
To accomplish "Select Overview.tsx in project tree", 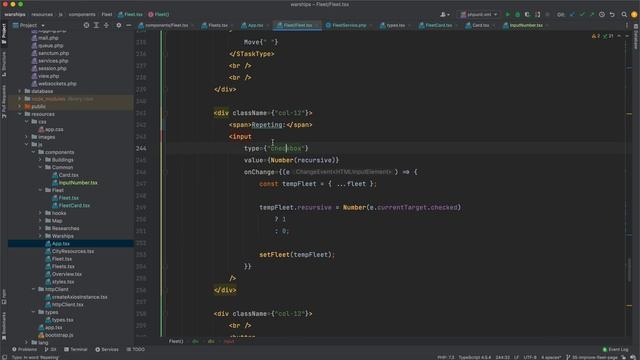I will tap(67, 274).
